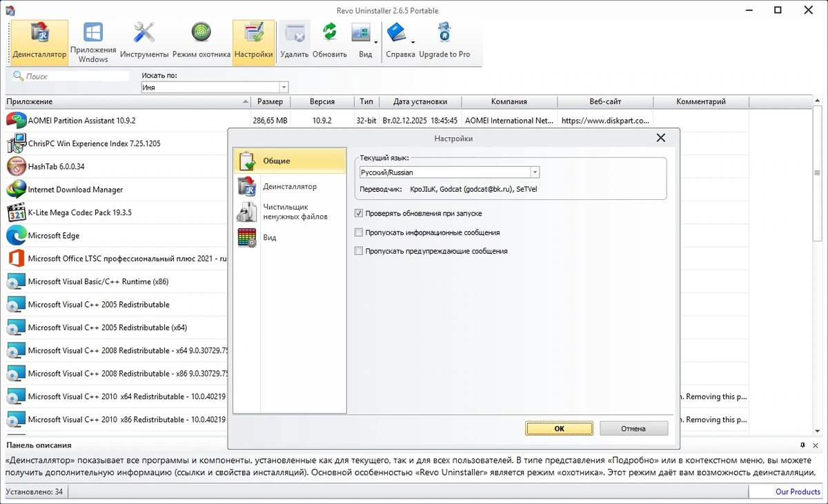Confirm settings with OK button
Viewport: 828px width, 504px height.
point(559,428)
